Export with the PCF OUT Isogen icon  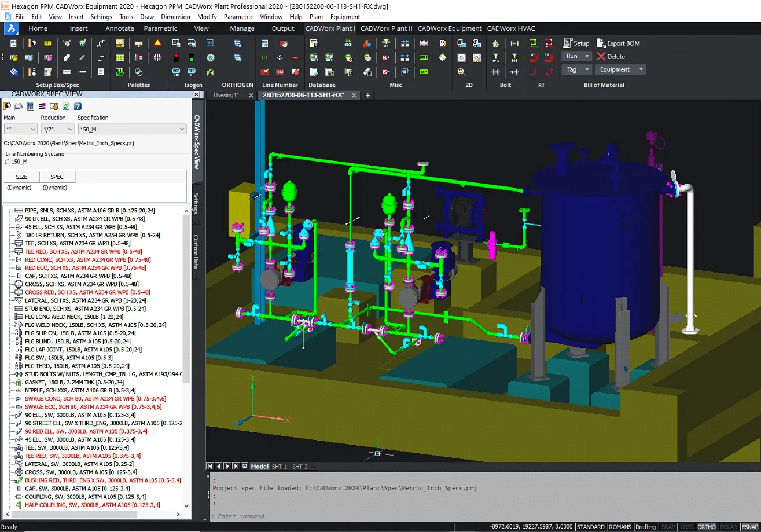click(177, 72)
